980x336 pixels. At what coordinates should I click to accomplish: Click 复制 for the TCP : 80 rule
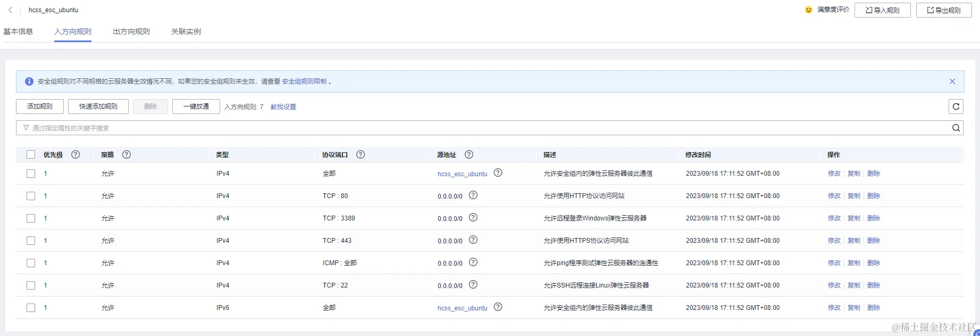tap(854, 196)
